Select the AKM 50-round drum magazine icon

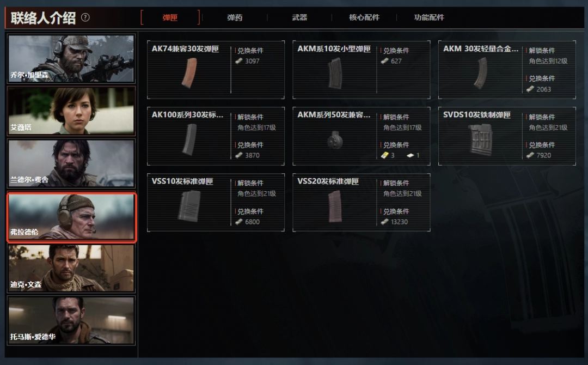pos(335,140)
